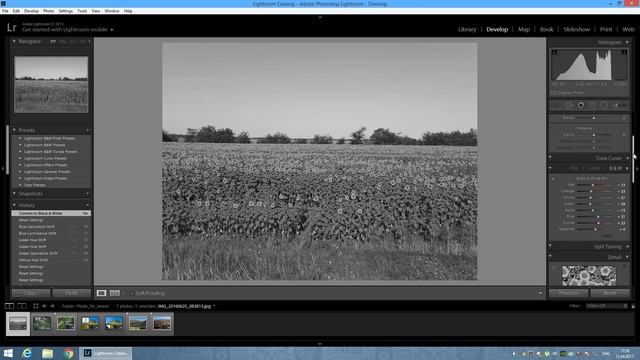Open toolbar options dropdown arrow
640x360 pixels.
[540, 293]
